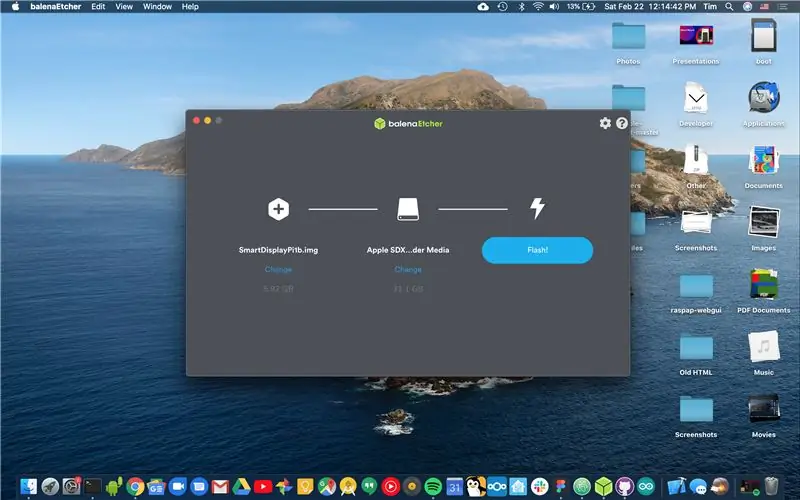The width and height of the screenshot is (800, 500).
Task: Click the volume speaker menu bar icon
Action: [555, 7]
